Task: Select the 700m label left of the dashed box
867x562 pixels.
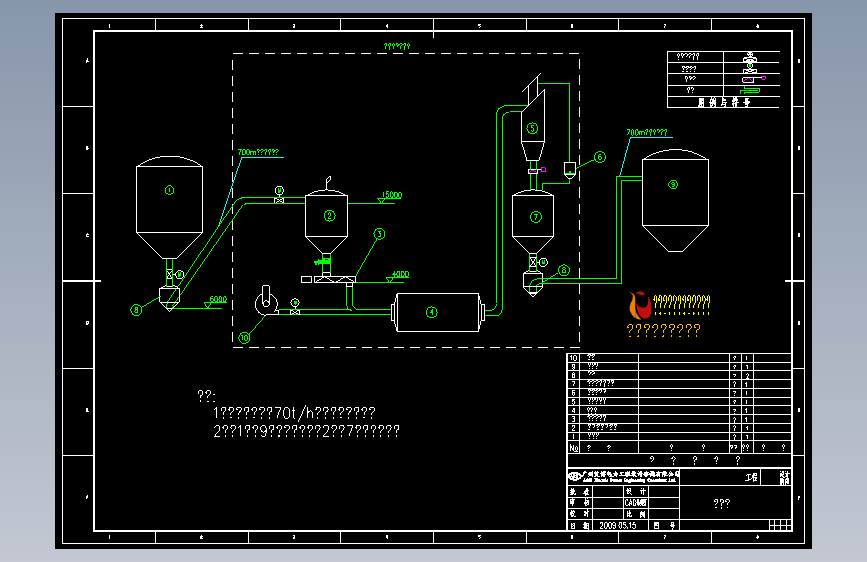Action: tap(258, 152)
